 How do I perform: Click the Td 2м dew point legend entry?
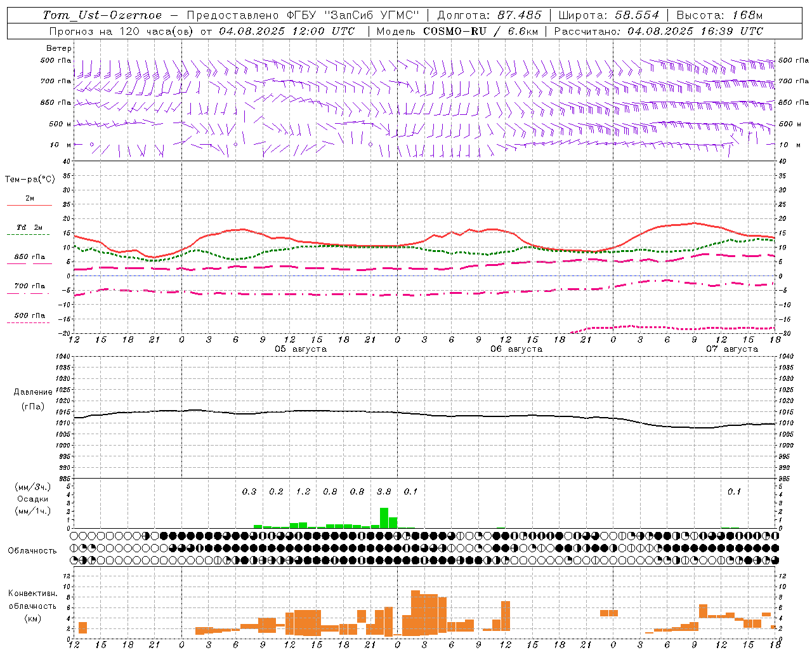click(x=29, y=227)
